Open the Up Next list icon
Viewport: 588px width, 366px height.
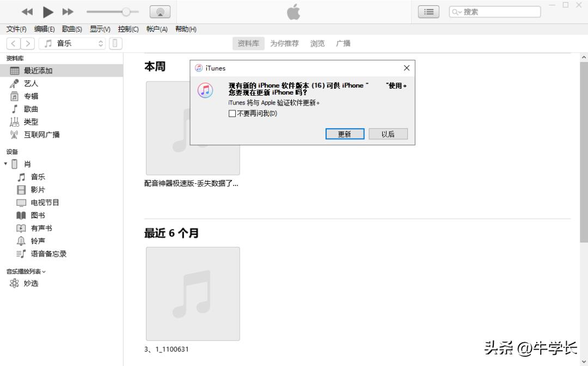point(428,11)
